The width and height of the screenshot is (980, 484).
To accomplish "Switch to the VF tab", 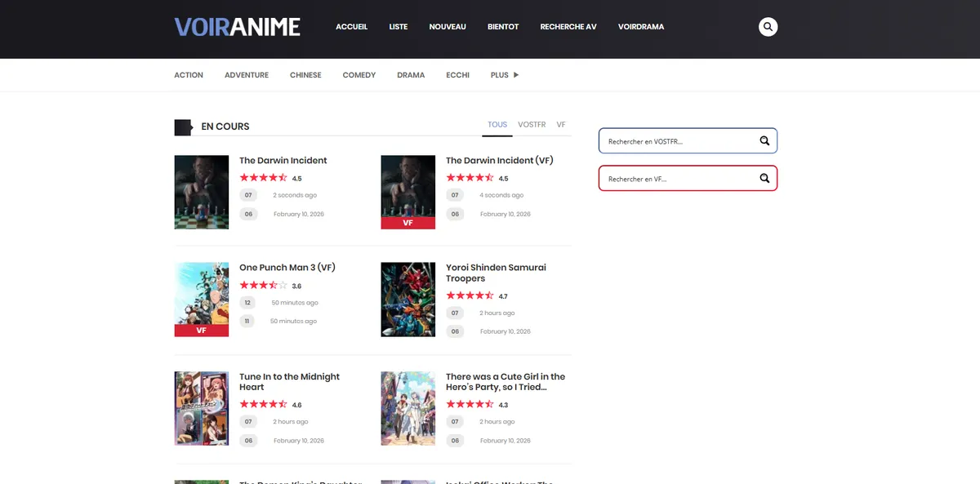I will (561, 124).
